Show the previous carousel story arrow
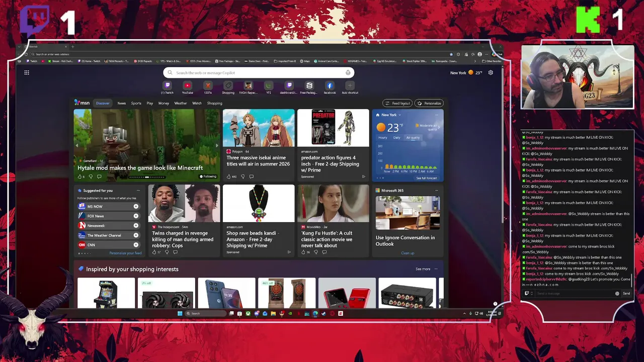This screenshot has height=362, width=644. (x=77, y=146)
